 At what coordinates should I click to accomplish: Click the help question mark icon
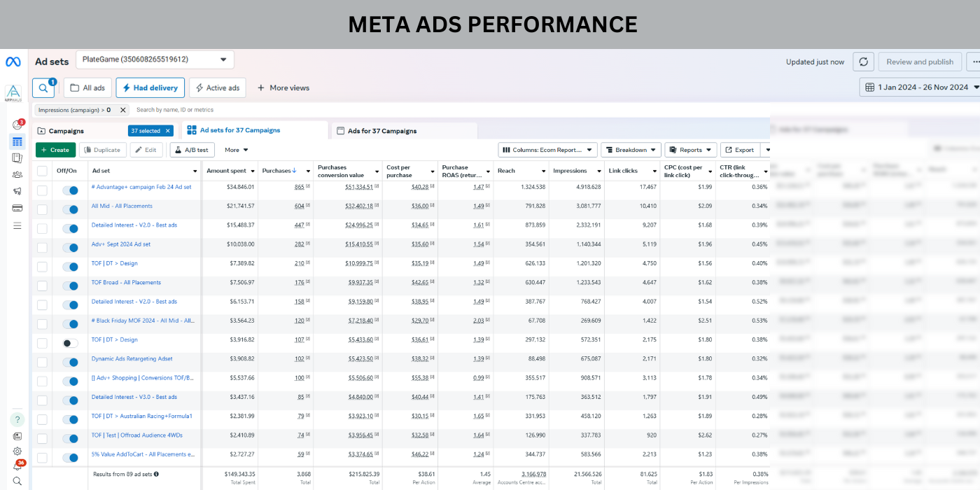coord(17,419)
